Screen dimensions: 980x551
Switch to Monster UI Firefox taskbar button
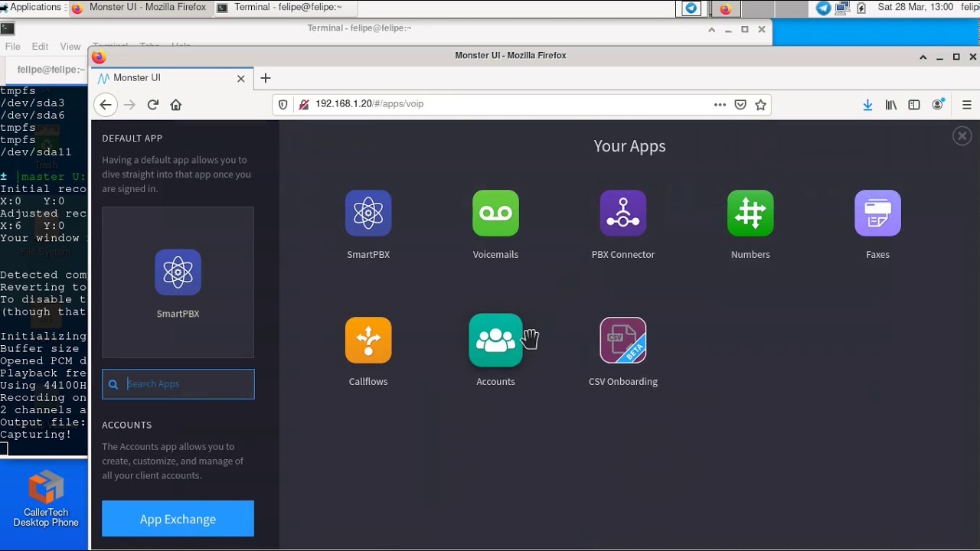(x=139, y=7)
